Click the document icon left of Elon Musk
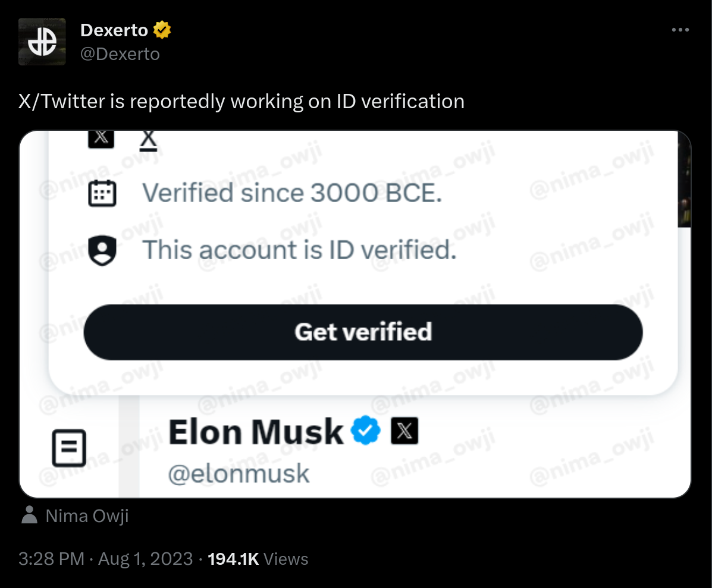The image size is (712, 588). pos(69,448)
